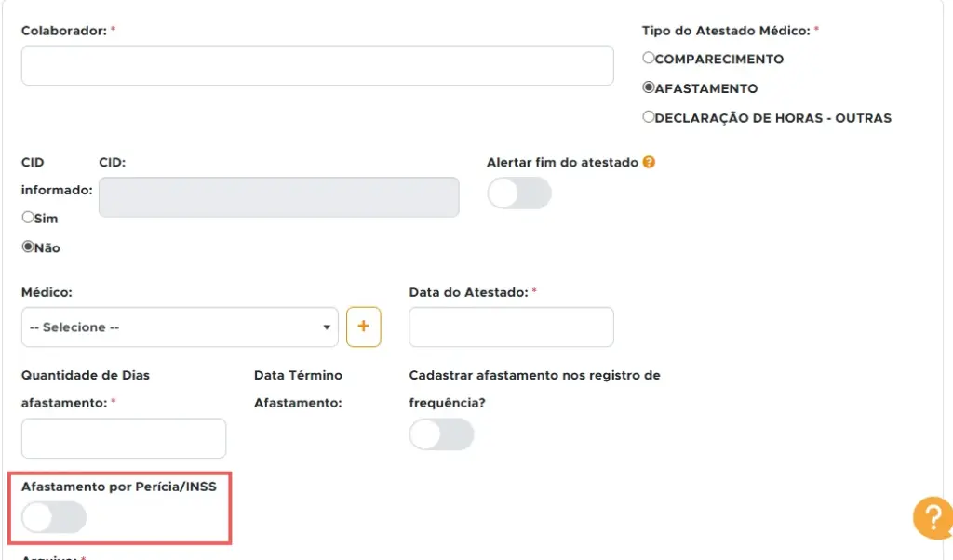The image size is (953, 560).
Task: Click the Médico dropdown arrow
Action: [x=326, y=327]
